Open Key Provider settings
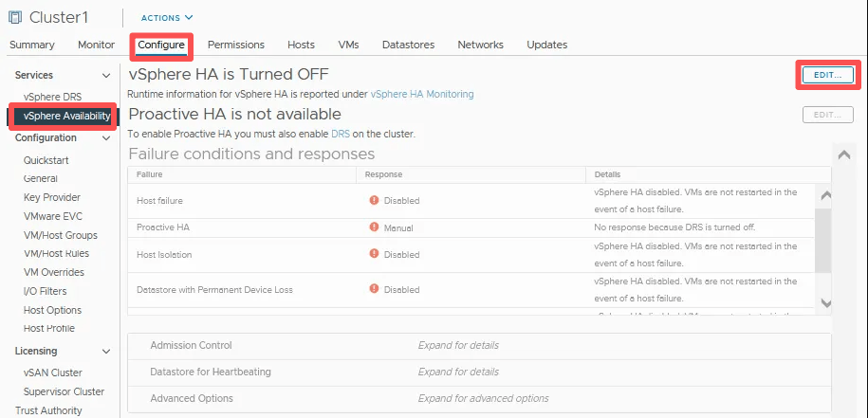The width and height of the screenshot is (868, 418). point(52,197)
